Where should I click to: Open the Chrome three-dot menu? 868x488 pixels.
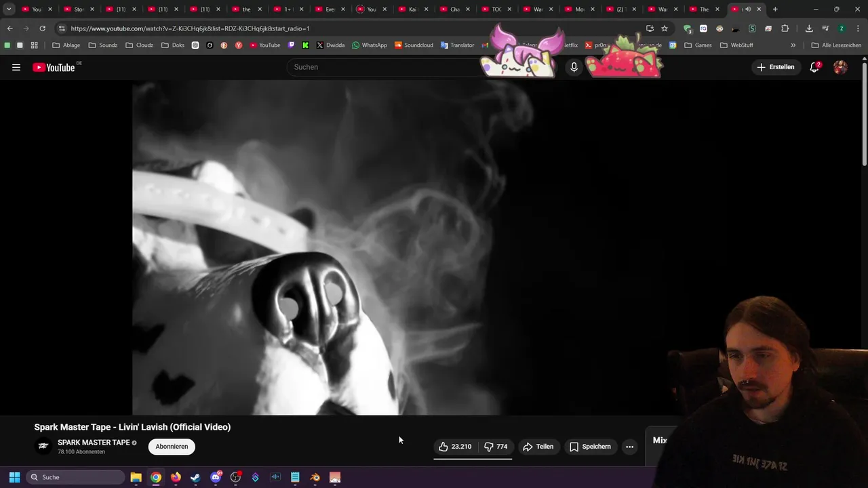[x=857, y=28]
